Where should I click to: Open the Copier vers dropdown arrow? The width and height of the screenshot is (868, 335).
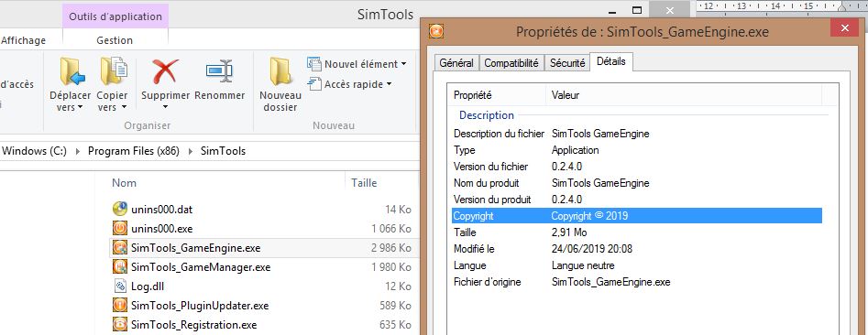point(124,108)
